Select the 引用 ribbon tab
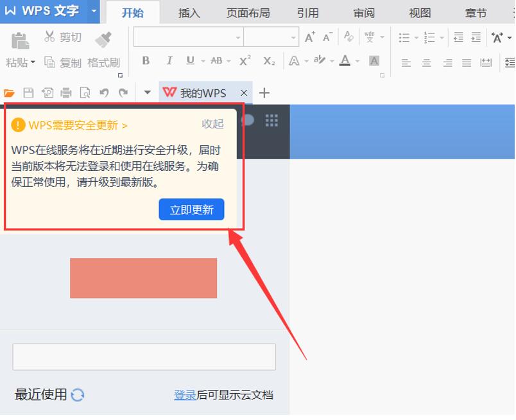The image size is (516, 420). tap(307, 13)
